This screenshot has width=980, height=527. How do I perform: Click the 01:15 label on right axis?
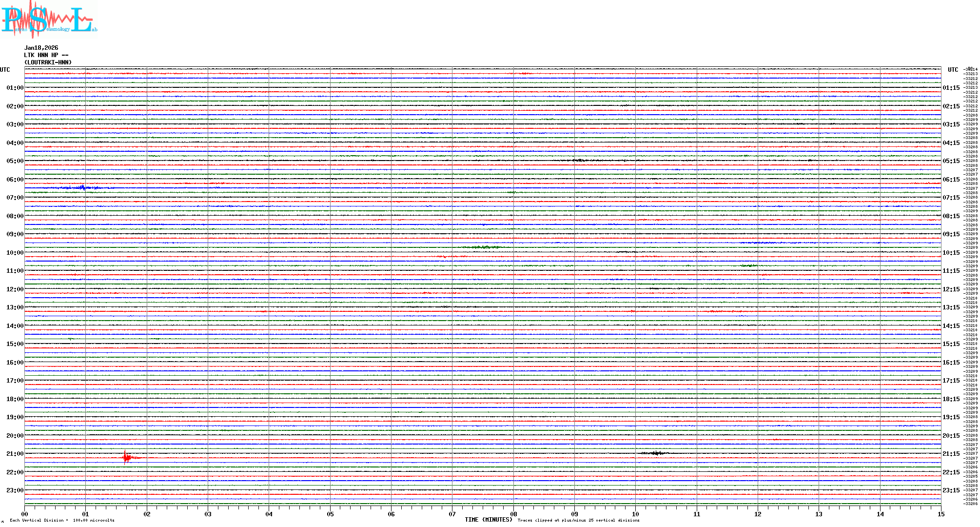point(951,88)
